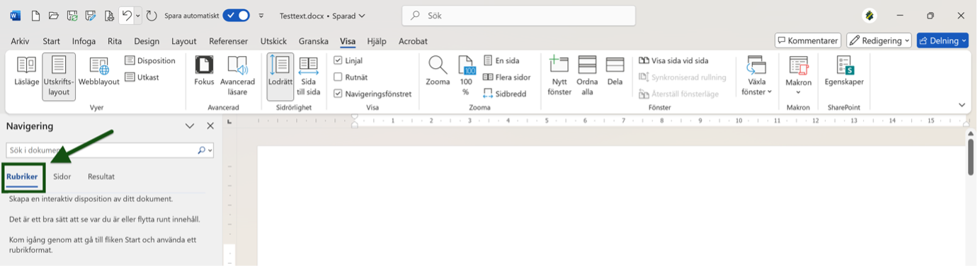Set zoom to 100 %
The image size is (980, 268).
click(465, 76)
